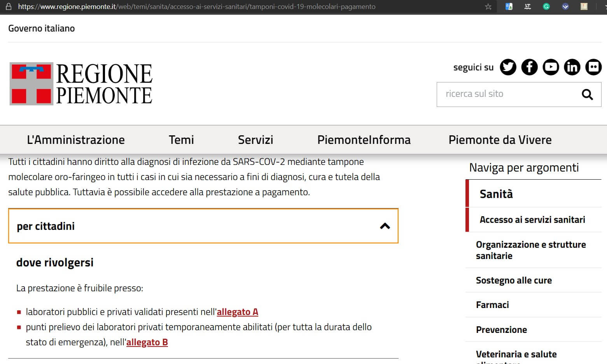Open the Facebook social icon
607x364 pixels.
[x=529, y=67]
